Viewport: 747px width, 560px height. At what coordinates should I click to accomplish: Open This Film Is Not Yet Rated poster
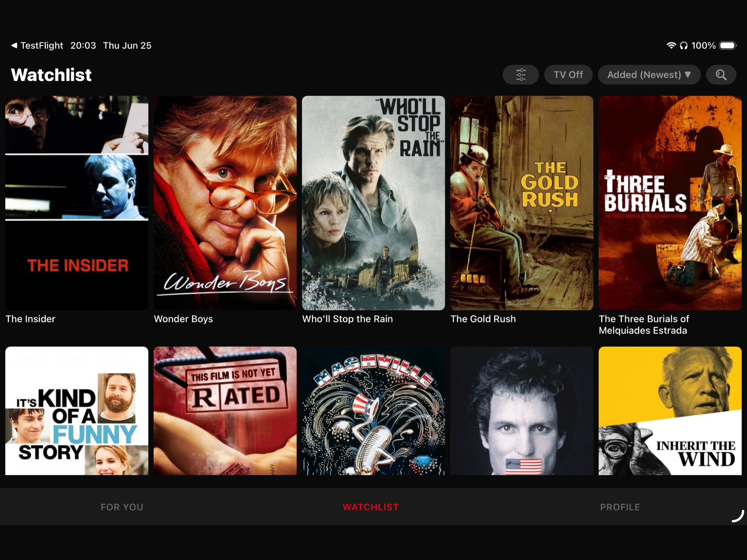[x=225, y=411]
